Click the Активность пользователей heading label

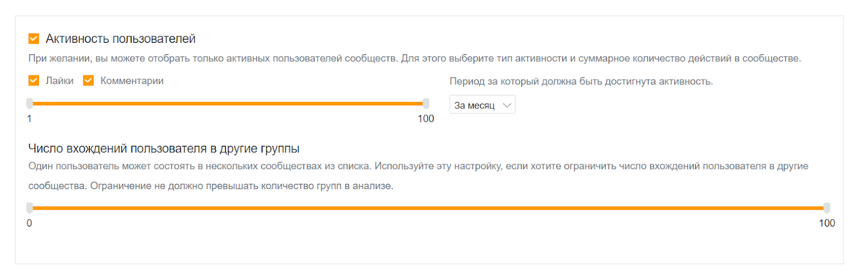click(x=120, y=39)
